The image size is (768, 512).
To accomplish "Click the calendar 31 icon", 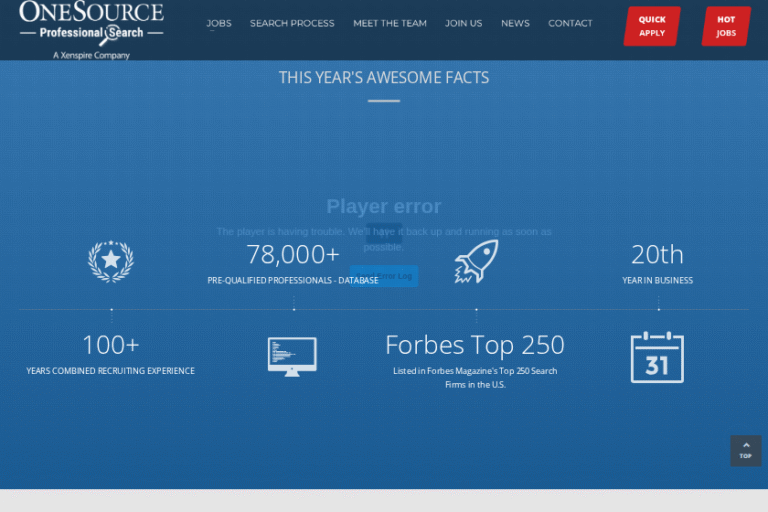I will (x=657, y=357).
